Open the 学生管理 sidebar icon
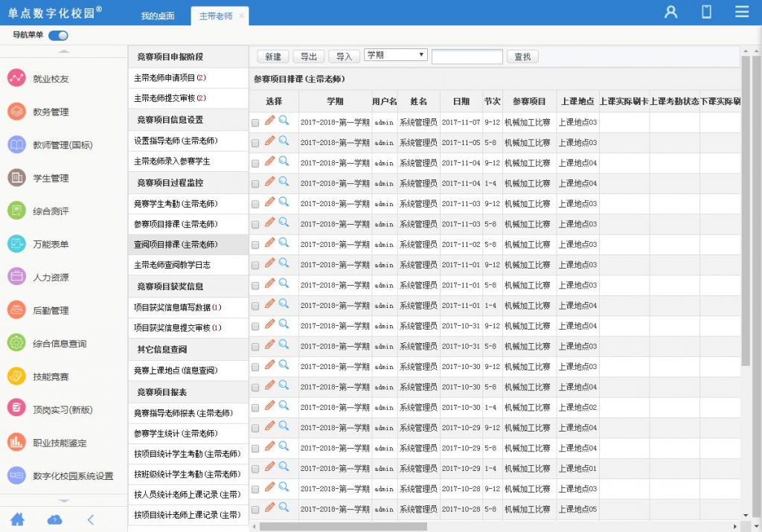This screenshot has height=532, width=762. 16,178
